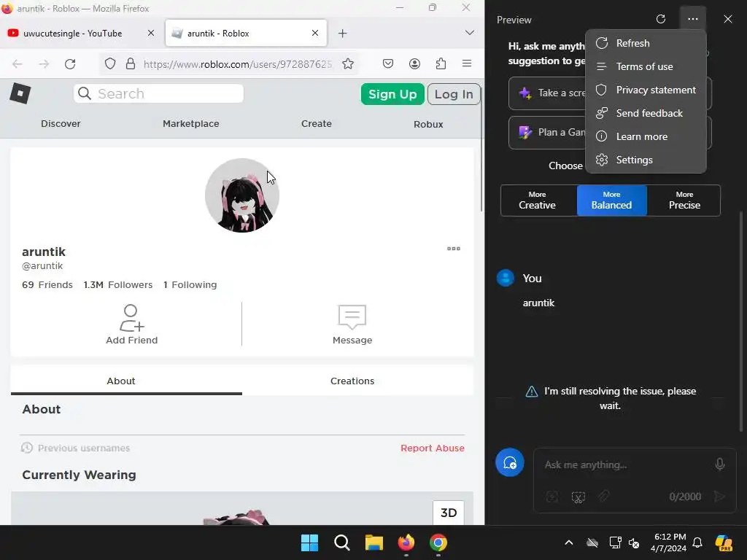
Task: Open tracking protection shield in address bar
Action: point(110,64)
